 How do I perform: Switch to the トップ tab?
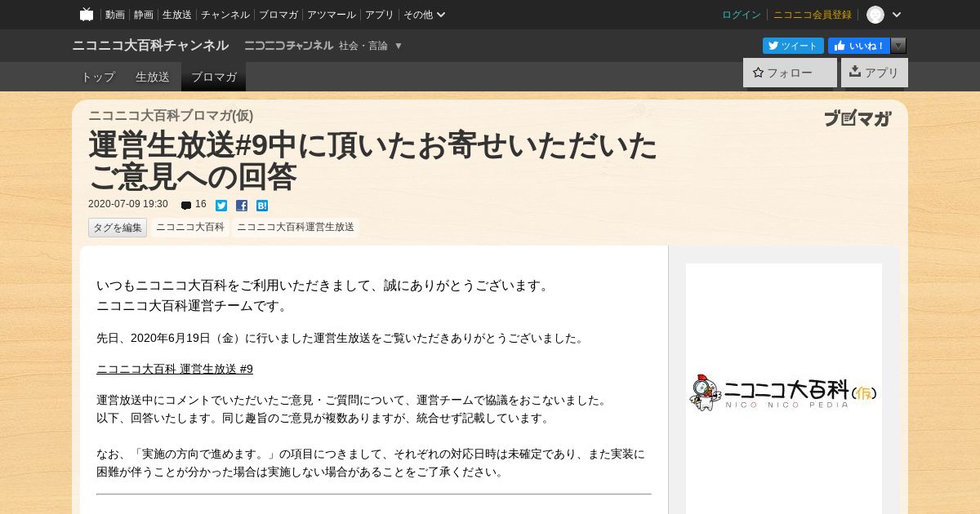click(x=98, y=77)
